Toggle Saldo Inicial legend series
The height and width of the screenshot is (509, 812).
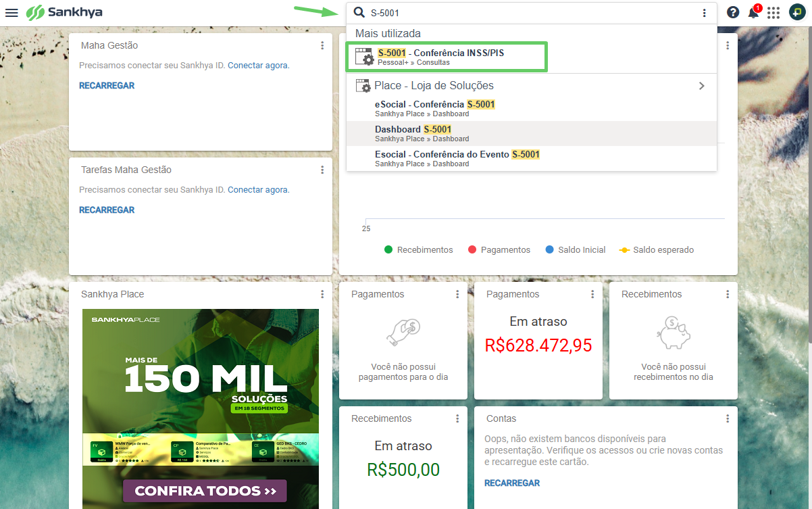[x=575, y=249]
